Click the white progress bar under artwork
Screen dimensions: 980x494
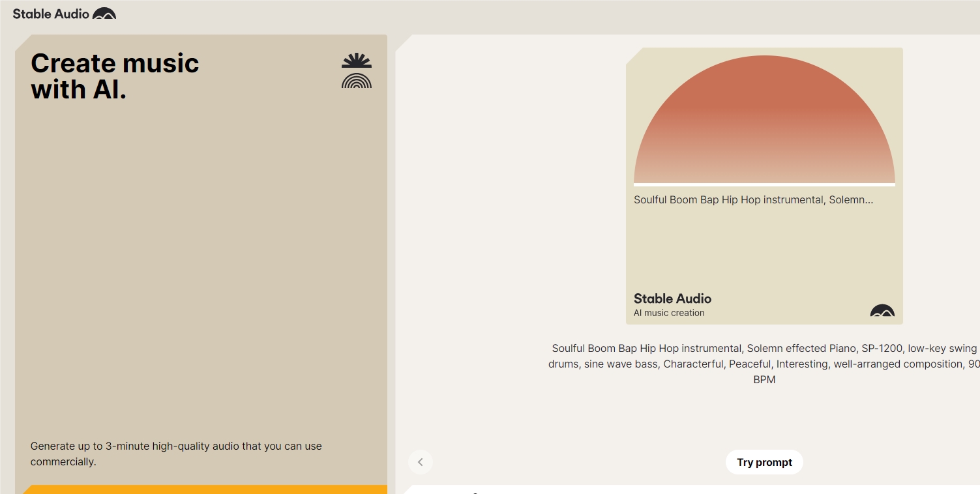point(764,185)
